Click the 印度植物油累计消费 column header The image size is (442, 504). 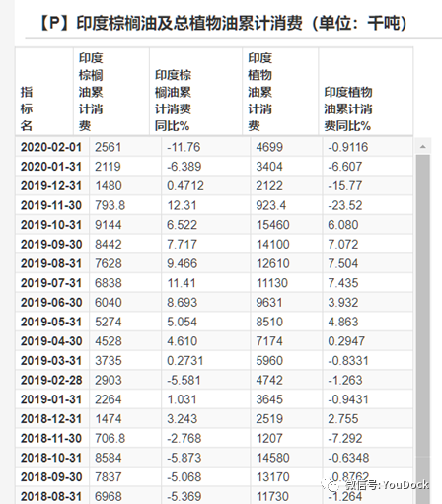click(x=280, y=92)
